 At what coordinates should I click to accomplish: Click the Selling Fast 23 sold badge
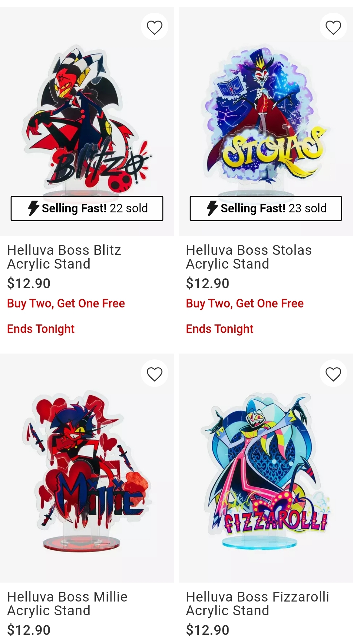tap(266, 208)
